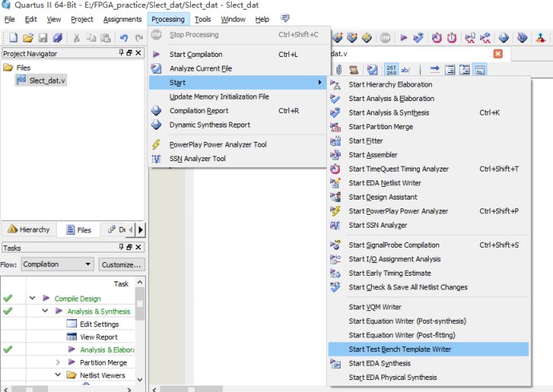Select Start Fitter in submenu
This screenshot has height=392, width=553.
(429, 141)
